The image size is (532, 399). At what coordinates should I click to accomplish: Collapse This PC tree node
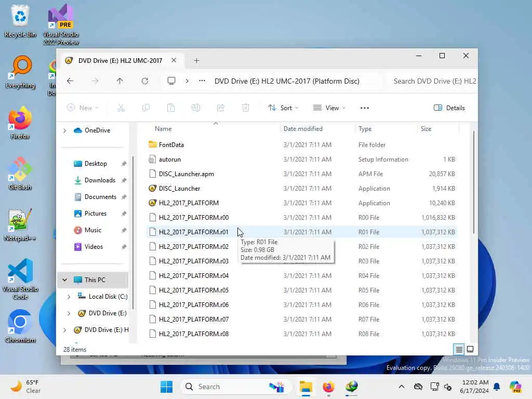[x=64, y=280]
